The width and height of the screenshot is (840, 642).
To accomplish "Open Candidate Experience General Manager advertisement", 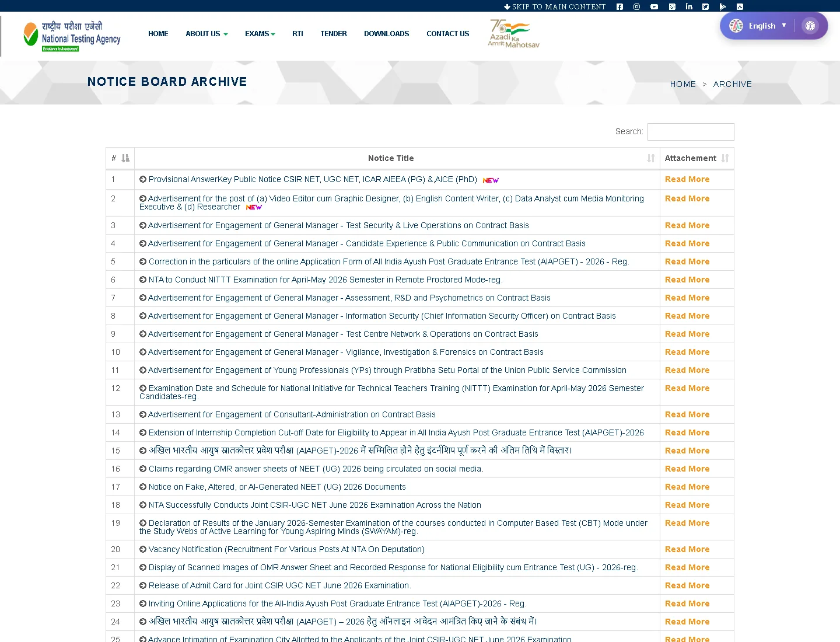I will (366, 244).
